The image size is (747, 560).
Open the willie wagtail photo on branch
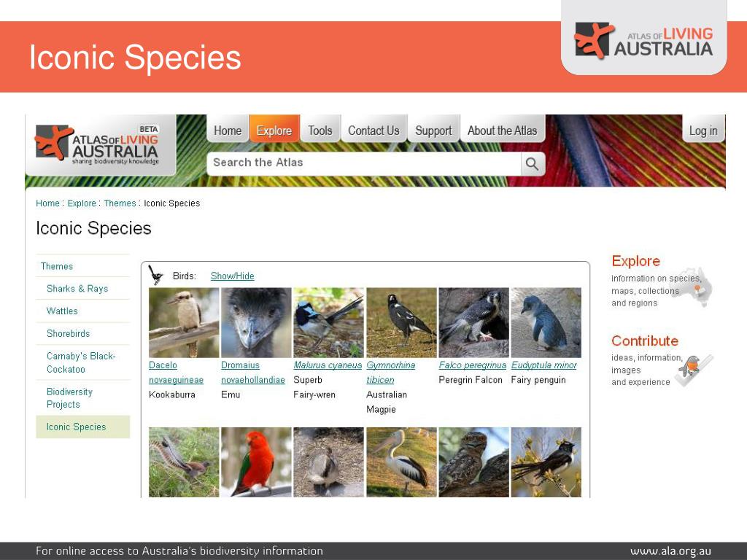pos(546,462)
